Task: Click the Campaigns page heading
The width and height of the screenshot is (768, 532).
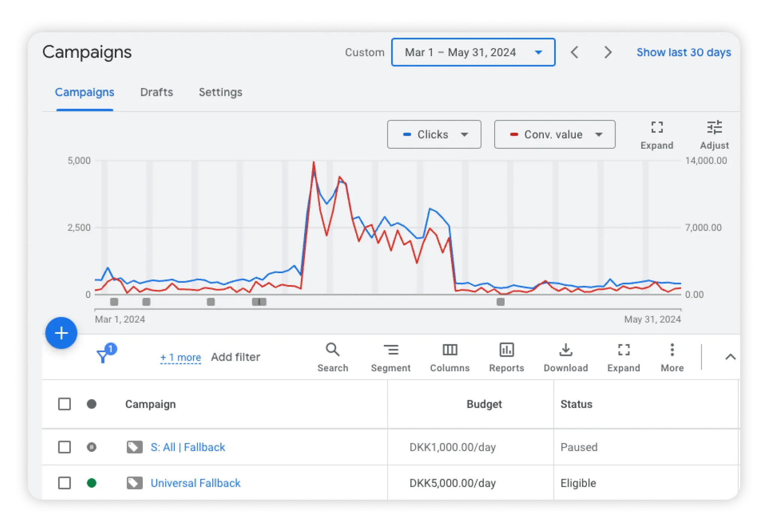Action: coord(87,52)
